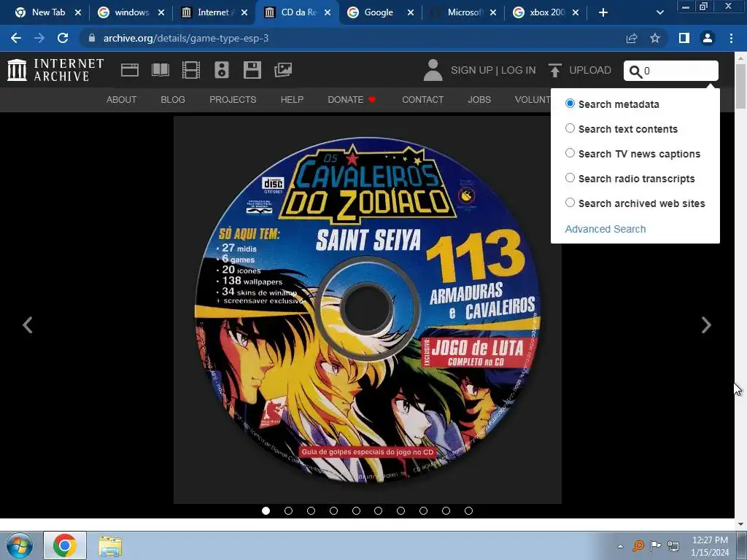Image resolution: width=747 pixels, height=560 pixels.
Task: Click the user avatar icon
Action: click(x=433, y=70)
